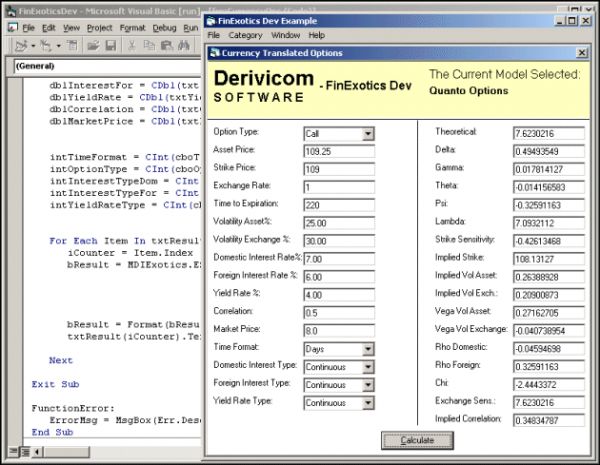Click the Asset Price input field
Image resolution: width=600 pixels, height=465 pixels.
(x=339, y=151)
